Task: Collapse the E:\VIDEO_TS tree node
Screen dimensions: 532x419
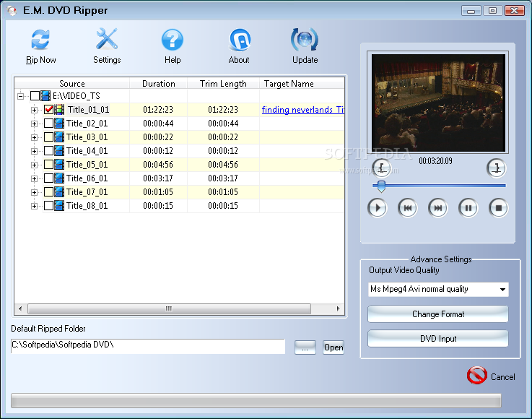Action: pyautogui.click(x=21, y=96)
